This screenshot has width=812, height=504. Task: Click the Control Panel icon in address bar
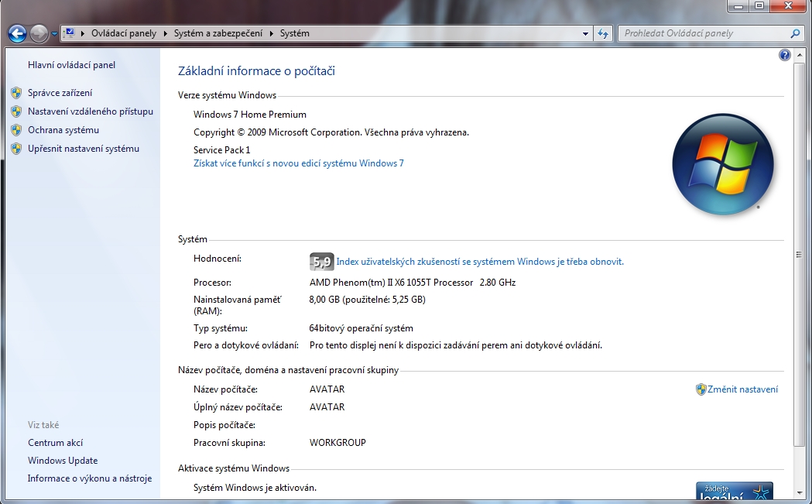click(68, 33)
